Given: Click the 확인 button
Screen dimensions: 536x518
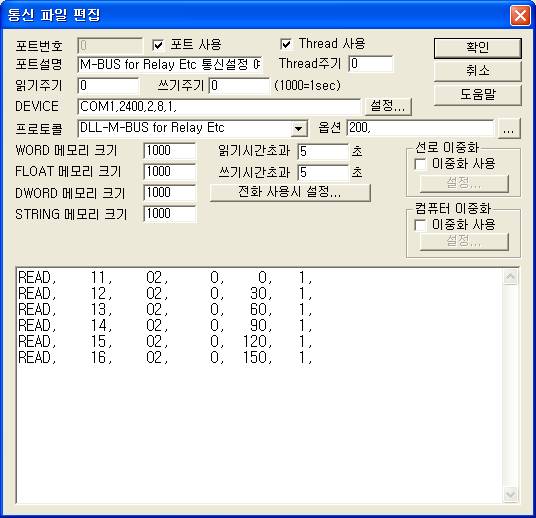Looking at the screenshot, I should click(478, 48).
